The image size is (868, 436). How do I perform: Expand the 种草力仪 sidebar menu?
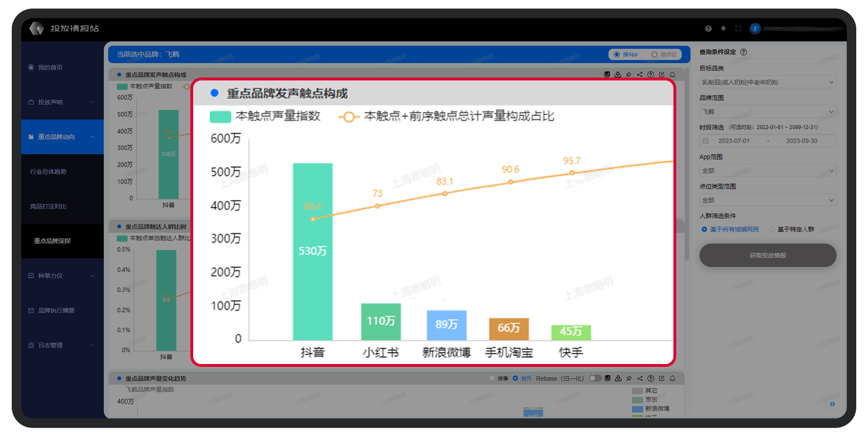(x=63, y=276)
